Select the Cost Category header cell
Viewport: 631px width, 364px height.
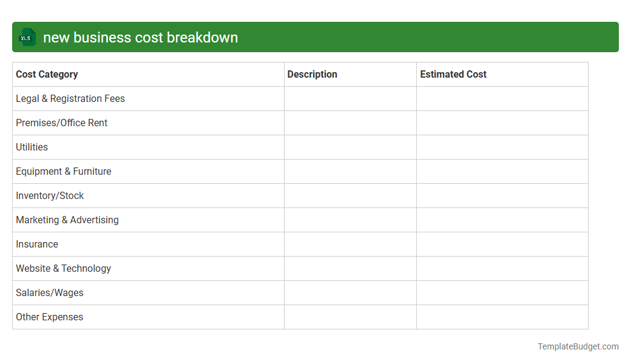pos(47,74)
